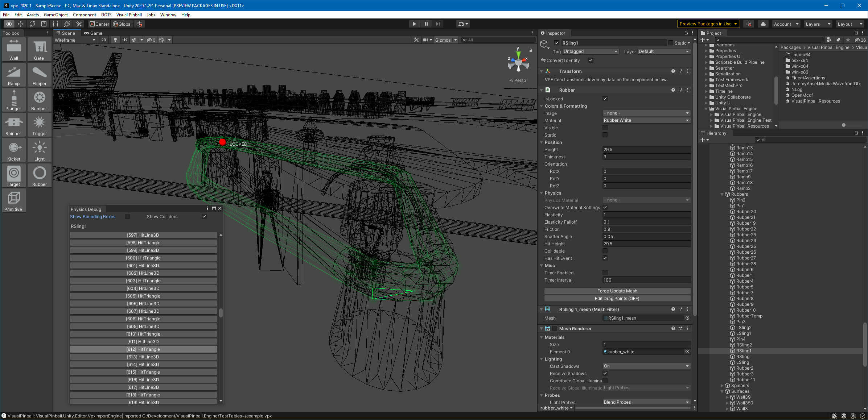This screenshot has width=868, height=420.
Task: Select the Rubber tool in Toolbox
Action: pos(39,176)
